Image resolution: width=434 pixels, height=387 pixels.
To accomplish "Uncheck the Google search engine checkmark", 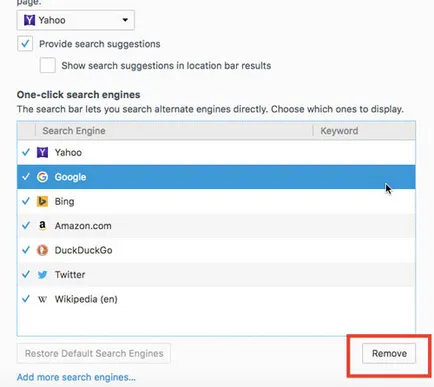I will click(x=26, y=177).
